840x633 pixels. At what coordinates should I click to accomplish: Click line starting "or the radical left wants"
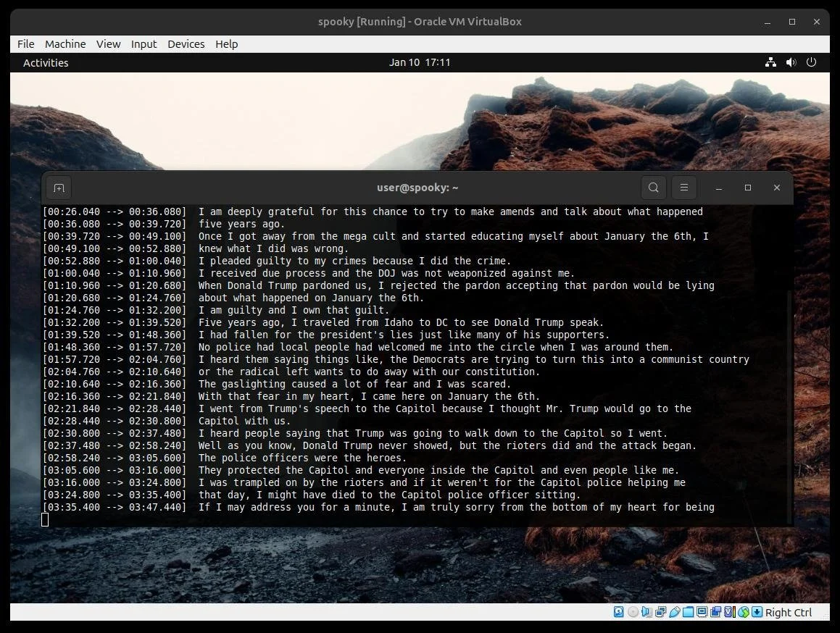[369, 372]
